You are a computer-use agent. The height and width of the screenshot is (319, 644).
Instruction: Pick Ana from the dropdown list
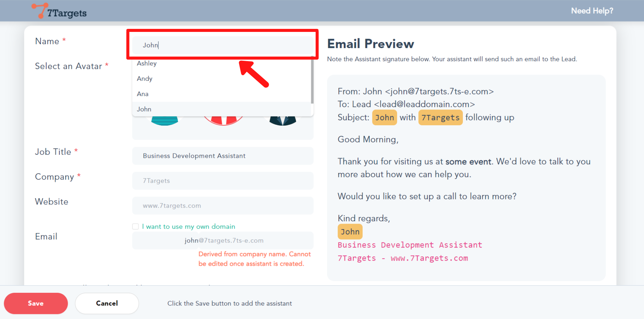point(143,94)
